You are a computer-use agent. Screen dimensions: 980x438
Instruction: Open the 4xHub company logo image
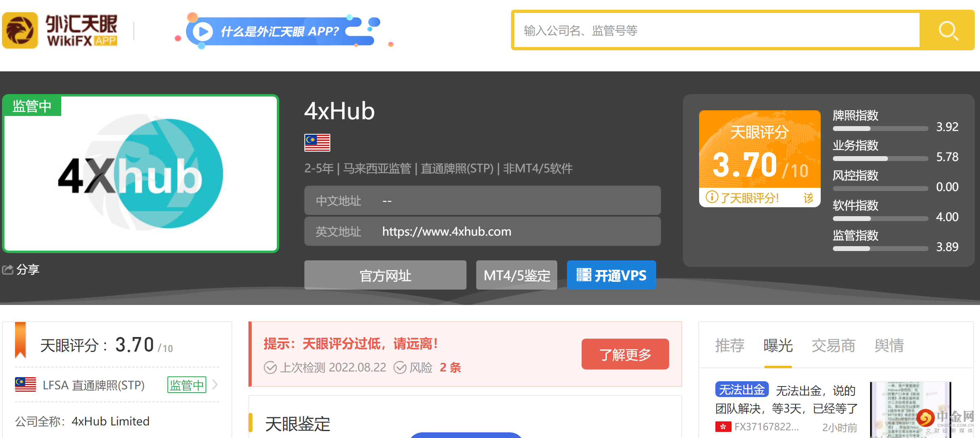(141, 174)
